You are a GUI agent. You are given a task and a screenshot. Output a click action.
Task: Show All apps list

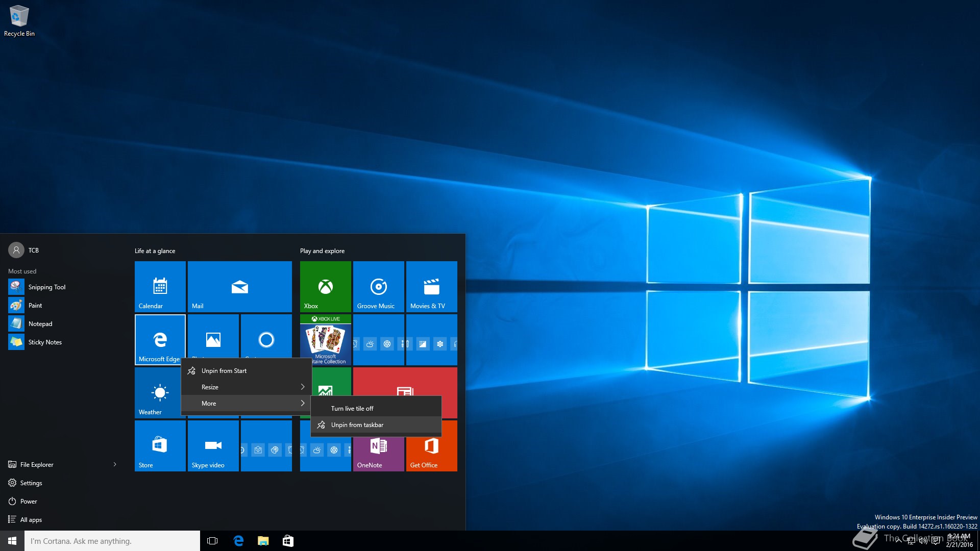click(x=31, y=520)
